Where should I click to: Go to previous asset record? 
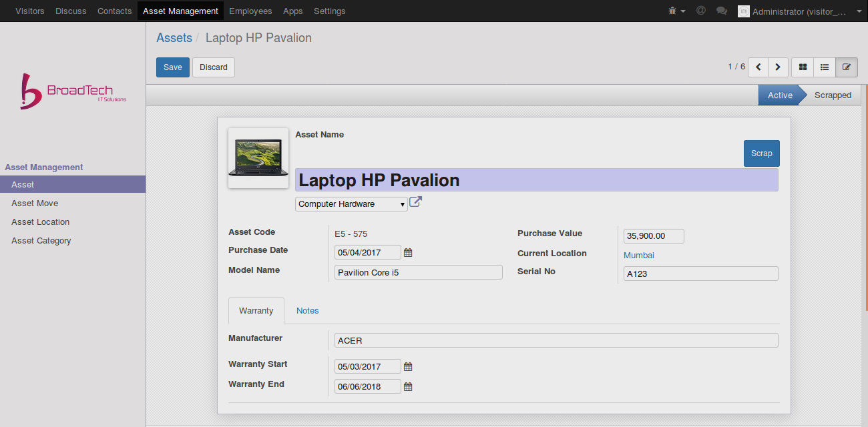coord(758,67)
